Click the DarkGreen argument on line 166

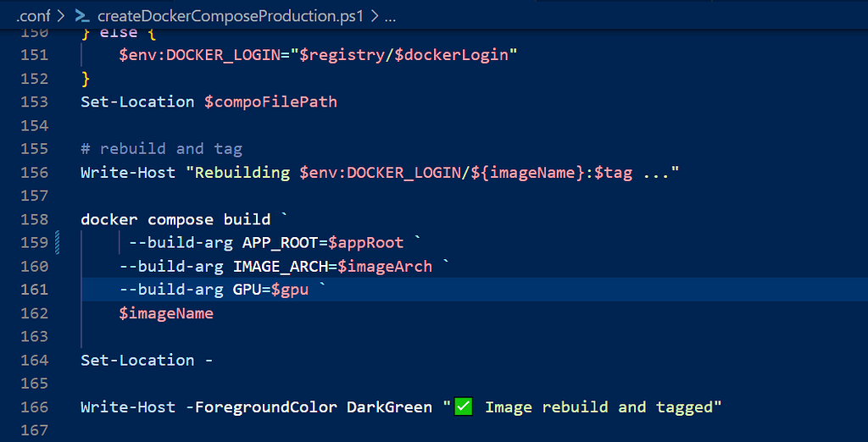coord(389,407)
